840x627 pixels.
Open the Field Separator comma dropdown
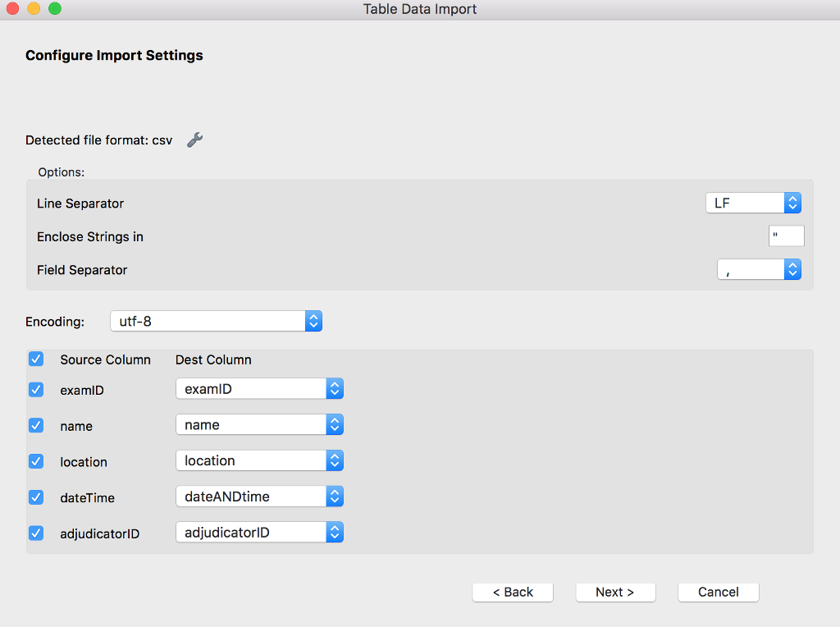[759, 269]
